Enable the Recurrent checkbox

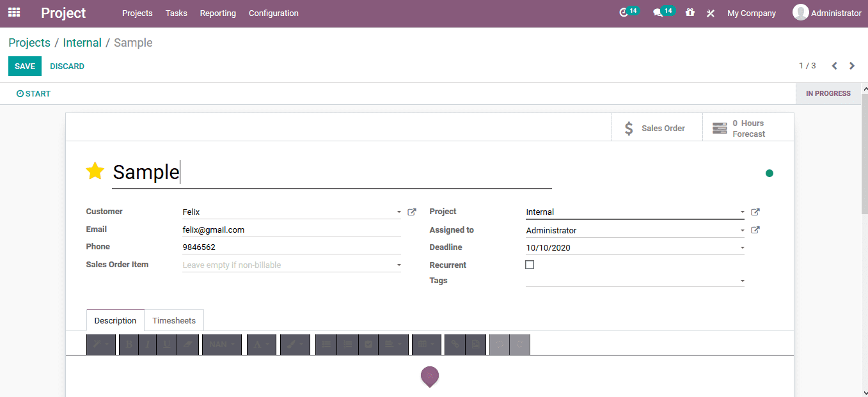pos(530,264)
